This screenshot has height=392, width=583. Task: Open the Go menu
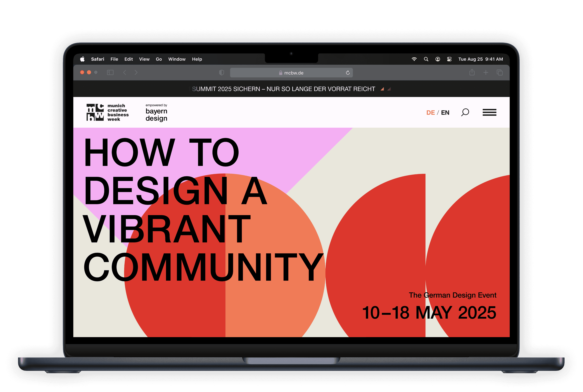coord(159,59)
